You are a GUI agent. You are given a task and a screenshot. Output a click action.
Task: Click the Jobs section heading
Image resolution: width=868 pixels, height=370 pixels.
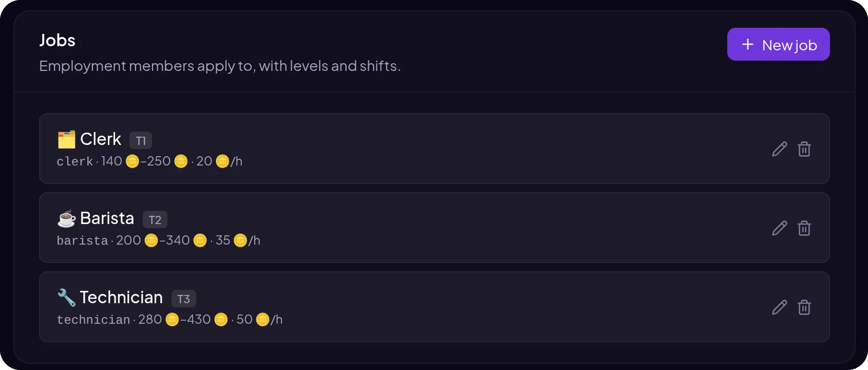(x=58, y=40)
